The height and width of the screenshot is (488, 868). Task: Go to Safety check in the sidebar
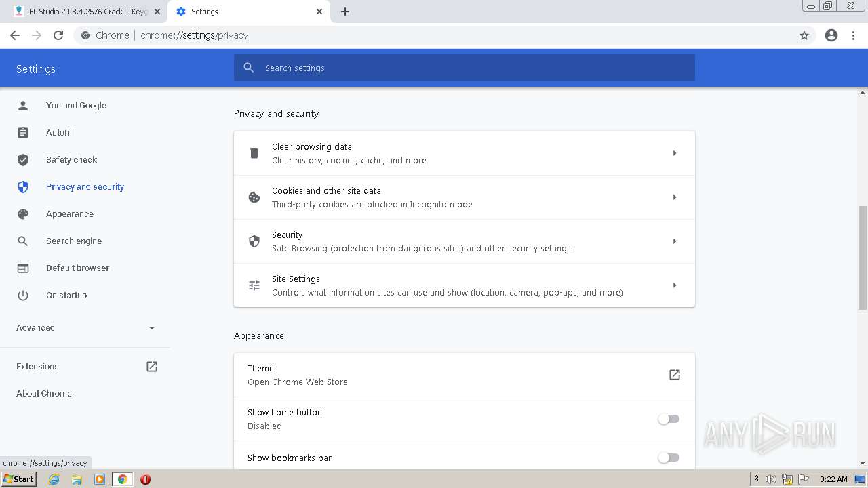(x=71, y=159)
